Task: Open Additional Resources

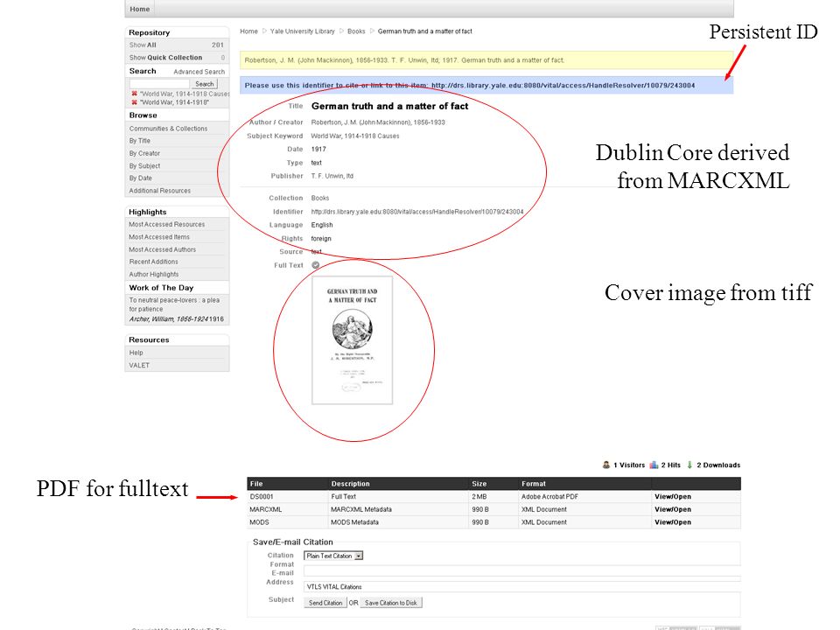Action: (x=159, y=191)
